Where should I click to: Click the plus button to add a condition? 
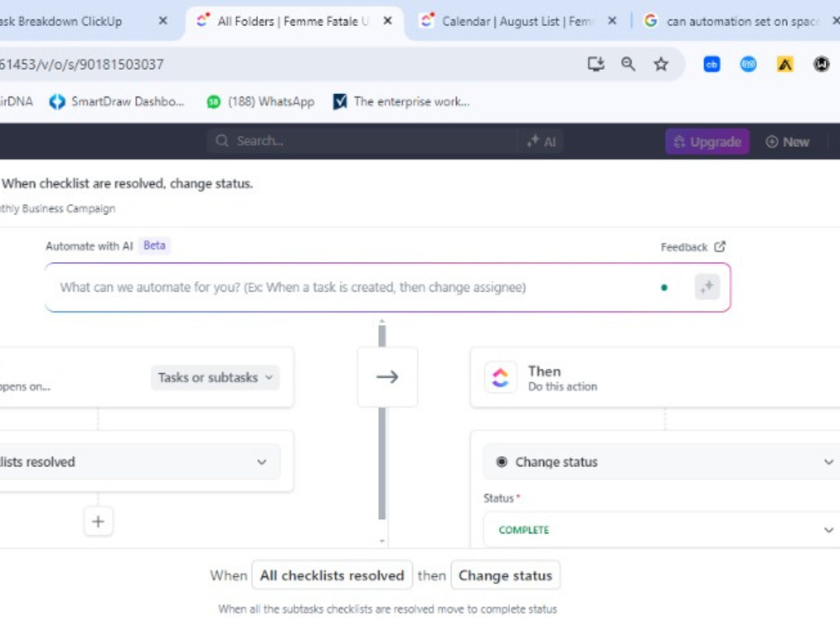click(x=98, y=522)
